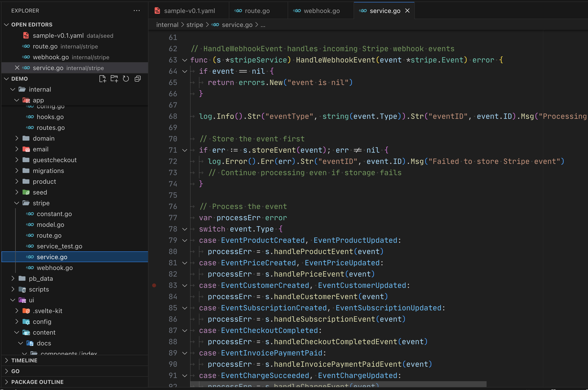588x390 pixels.
Task: Fold the EventCheckoutCompleted case at line 87
Action: click(x=184, y=330)
